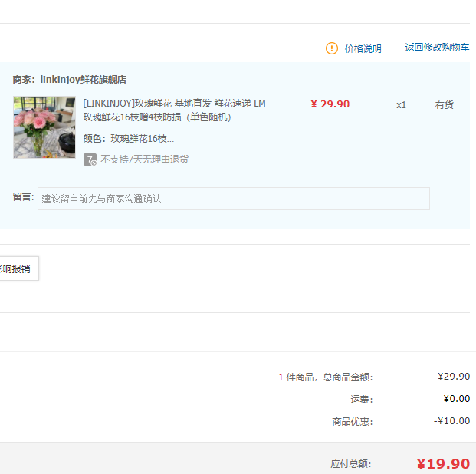Click the 商品优惠 label
Image resolution: width=476 pixels, height=474 pixels.
click(352, 422)
